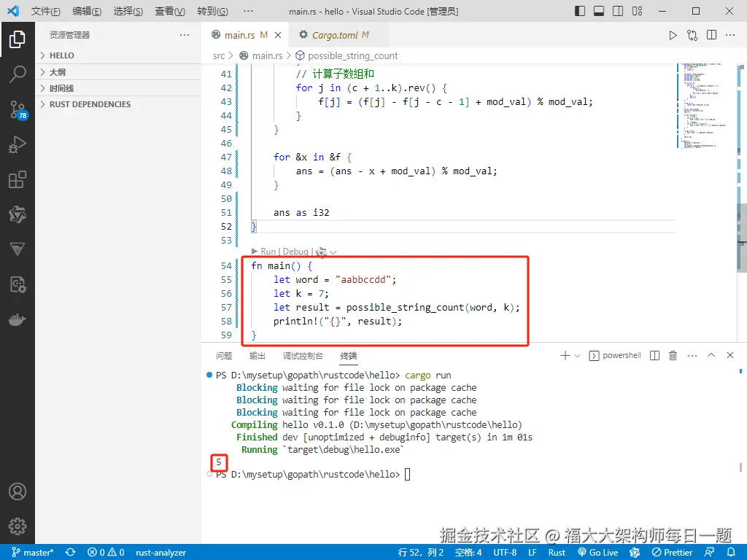
Task: Open the 编辑(E) menu
Action: tap(88, 11)
